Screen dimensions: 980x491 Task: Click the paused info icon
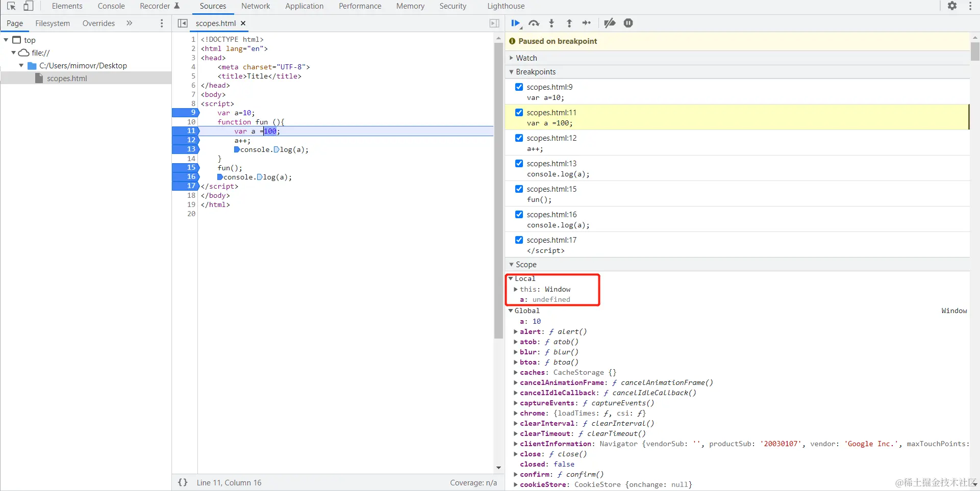pyautogui.click(x=512, y=41)
